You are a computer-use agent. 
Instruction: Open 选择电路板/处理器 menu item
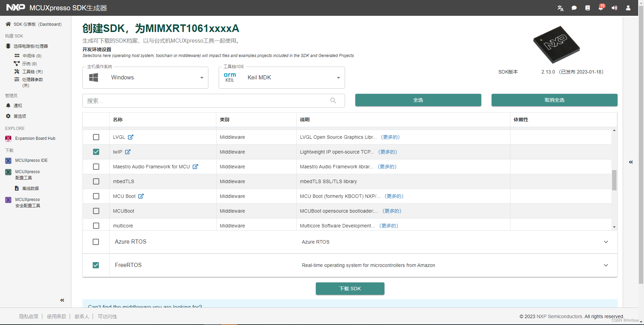pos(27,46)
